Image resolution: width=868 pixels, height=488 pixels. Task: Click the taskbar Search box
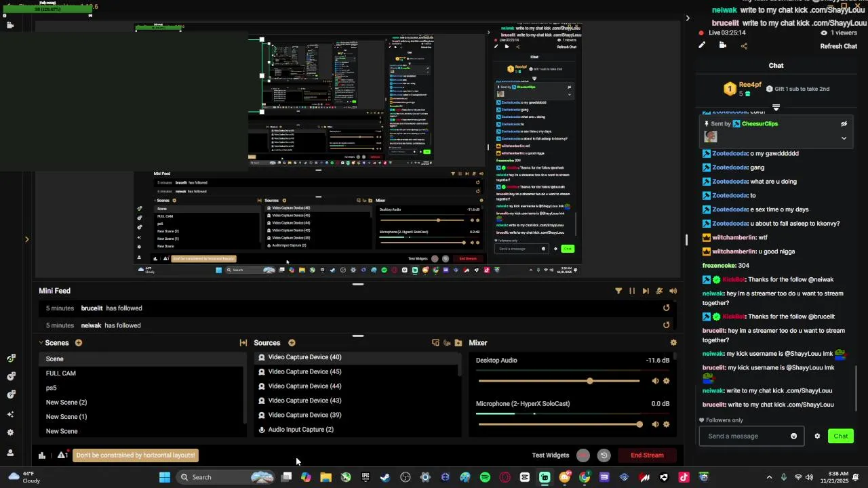click(x=226, y=477)
